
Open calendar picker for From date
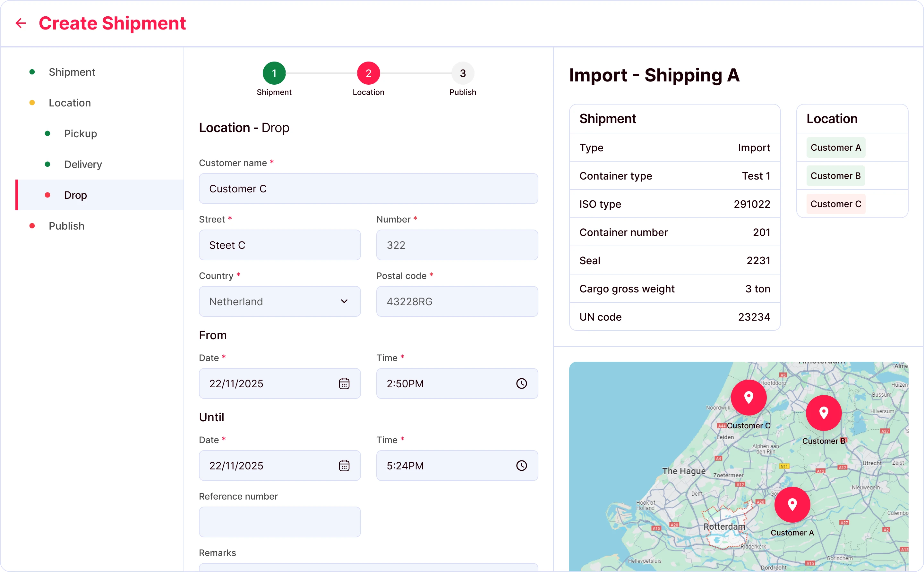pos(344,383)
